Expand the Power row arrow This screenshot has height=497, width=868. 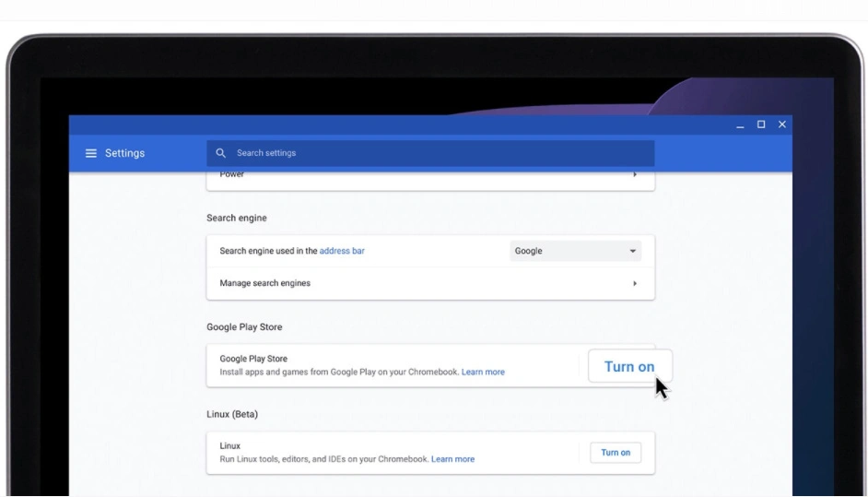click(x=635, y=174)
